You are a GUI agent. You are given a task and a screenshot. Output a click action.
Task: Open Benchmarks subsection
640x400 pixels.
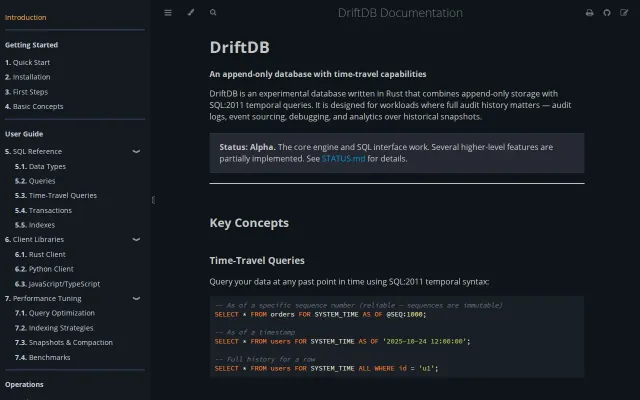tap(42, 358)
